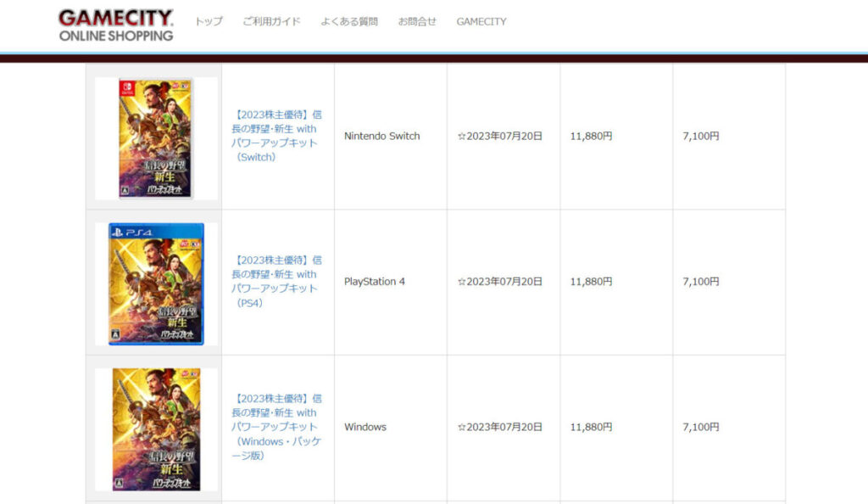
Task: Open the トップ navigation link
Action: coord(209,21)
